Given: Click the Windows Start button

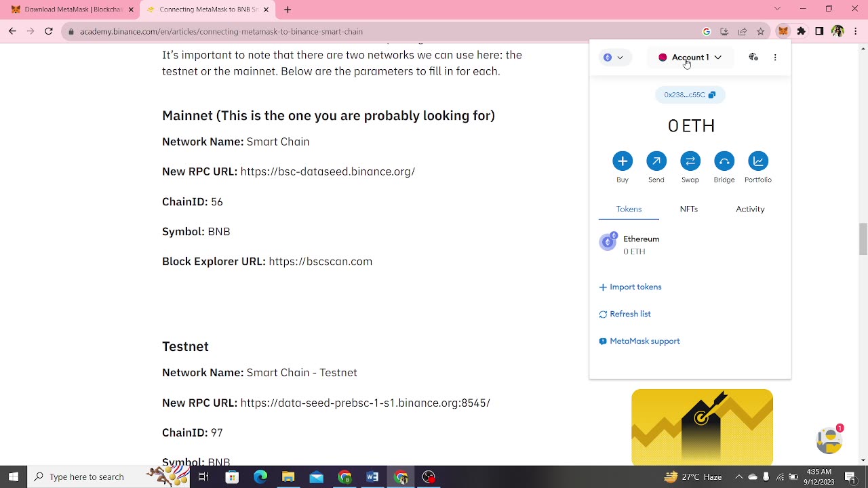Looking at the screenshot, I should 13,476.
